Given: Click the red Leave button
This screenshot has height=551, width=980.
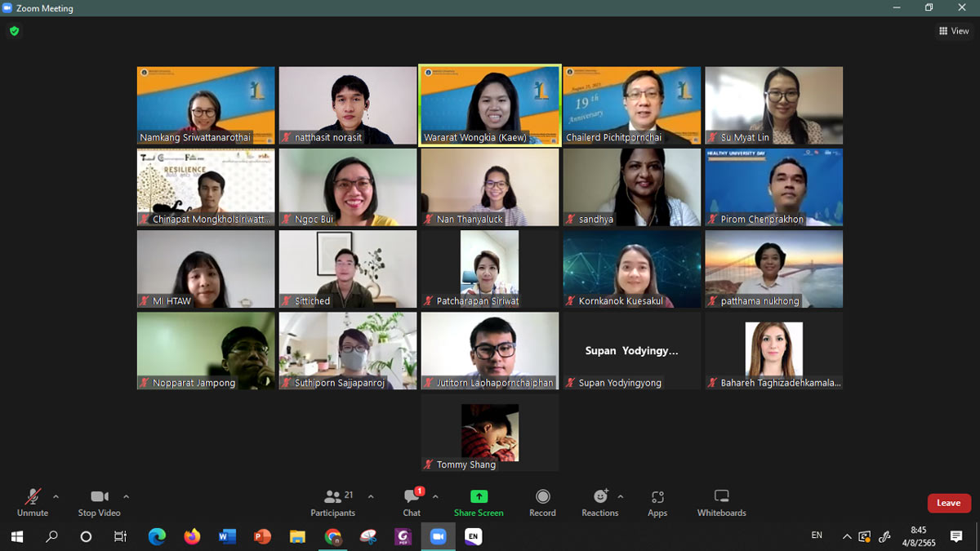Looking at the screenshot, I should pyautogui.click(x=948, y=503).
